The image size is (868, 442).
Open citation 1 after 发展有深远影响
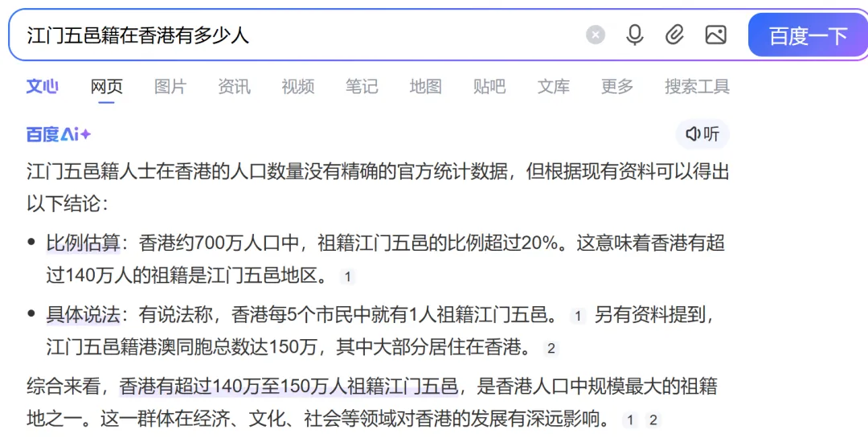point(629,419)
